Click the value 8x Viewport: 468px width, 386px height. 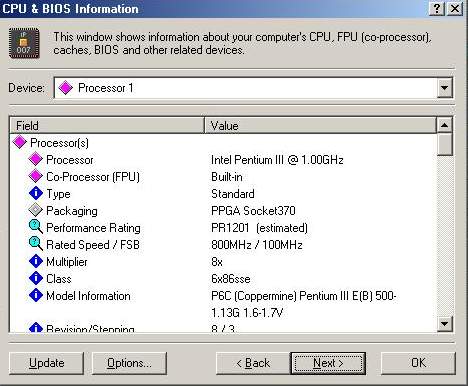[x=217, y=262]
